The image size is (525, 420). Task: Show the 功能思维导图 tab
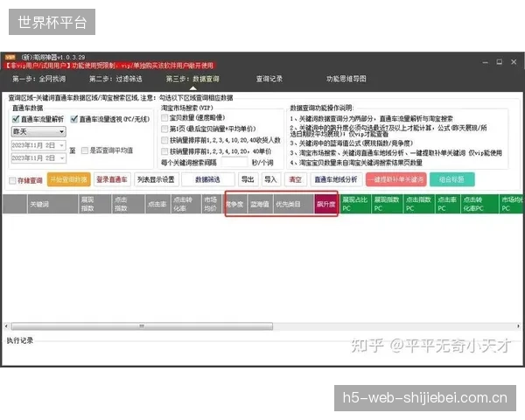pyautogui.click(x=346, y=79)
